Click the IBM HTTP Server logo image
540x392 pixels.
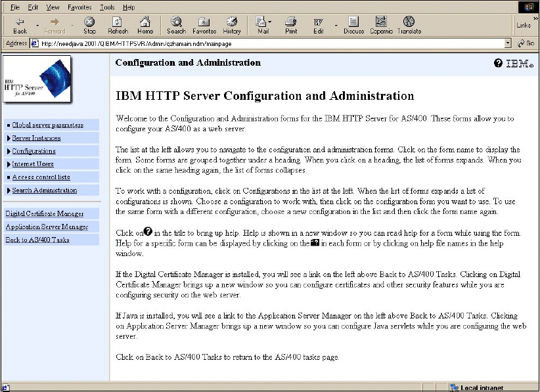click(x=37, y=79)
